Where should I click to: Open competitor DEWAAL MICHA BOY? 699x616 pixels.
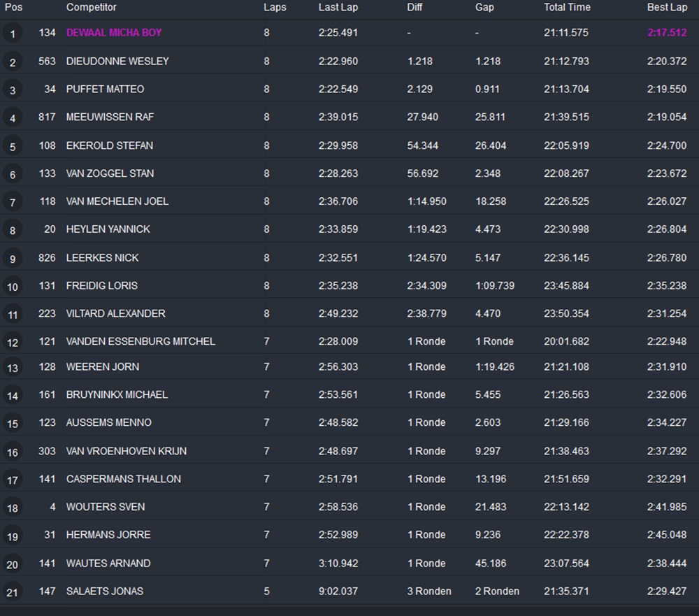pos(114,33)
